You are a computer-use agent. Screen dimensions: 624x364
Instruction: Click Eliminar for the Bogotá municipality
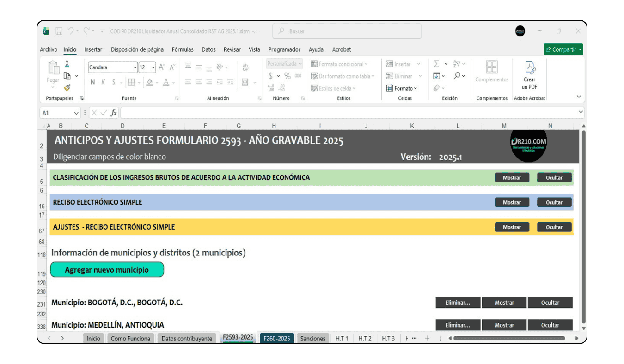click(x=458, y=303)
